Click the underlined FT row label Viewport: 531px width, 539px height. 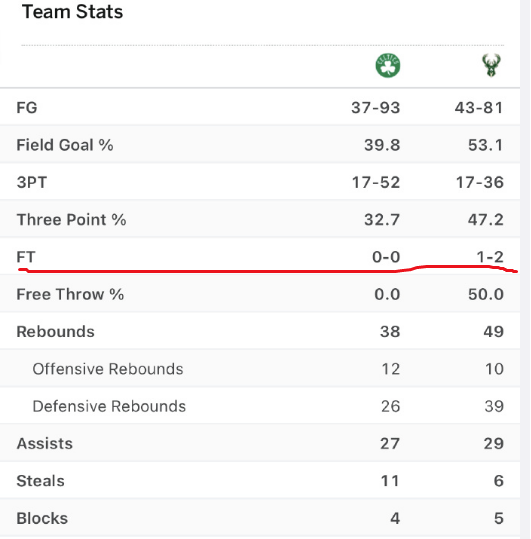[26, 257]
